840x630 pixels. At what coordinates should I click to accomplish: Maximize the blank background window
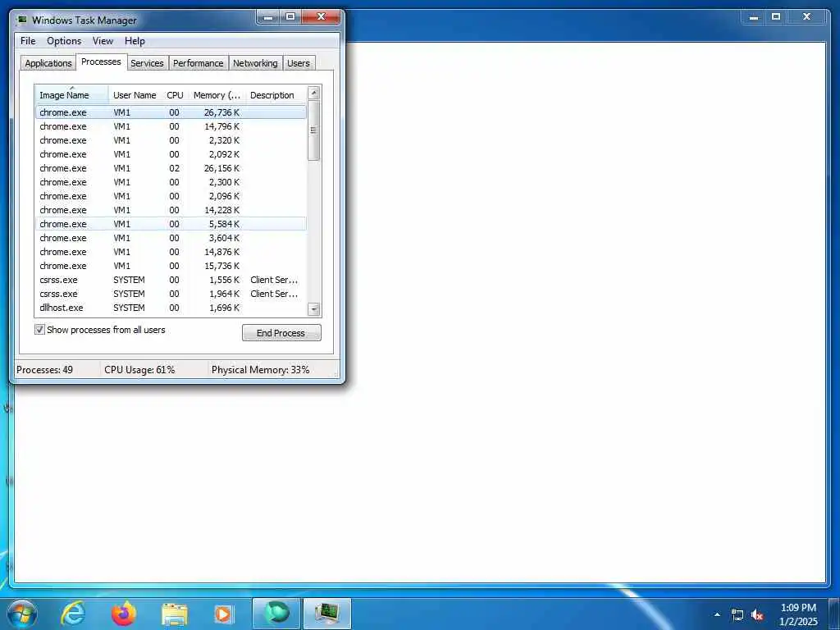pos(776,17)
